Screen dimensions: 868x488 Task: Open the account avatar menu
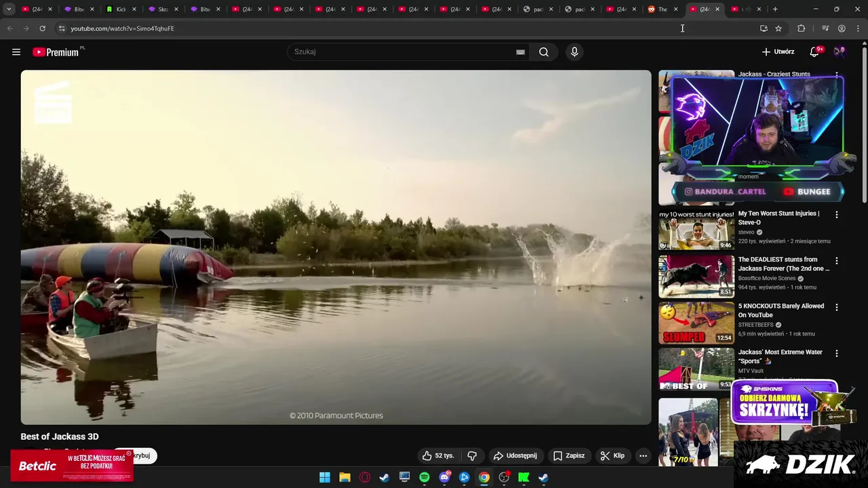point(840,52)
